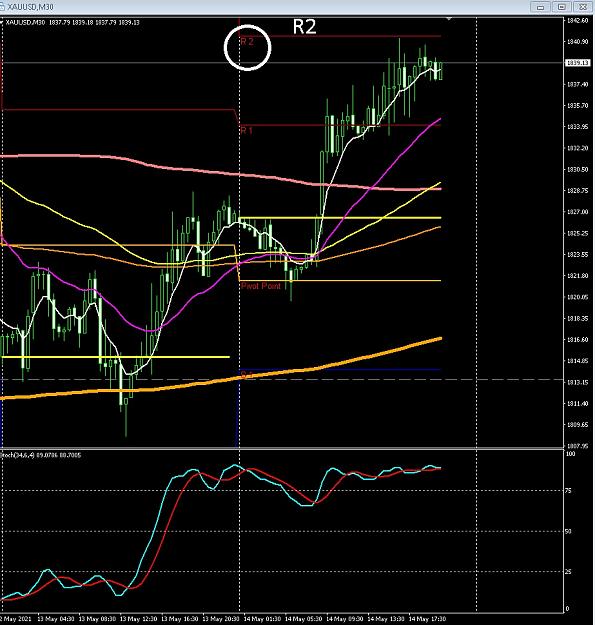Click the 75 level on stochastic scale
This screenshot has width=595, height=625.
click(568, 491)
